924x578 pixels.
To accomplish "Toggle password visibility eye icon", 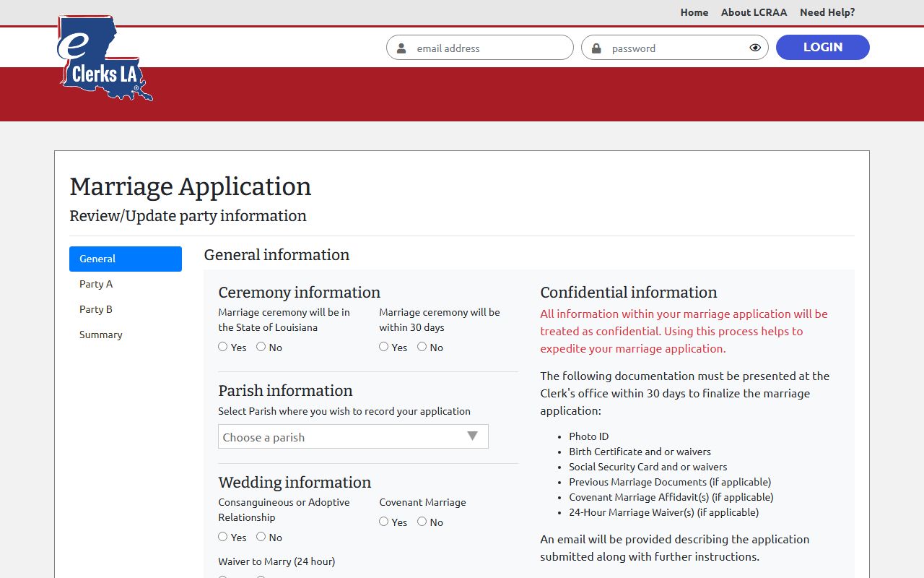I will point(755,48).
